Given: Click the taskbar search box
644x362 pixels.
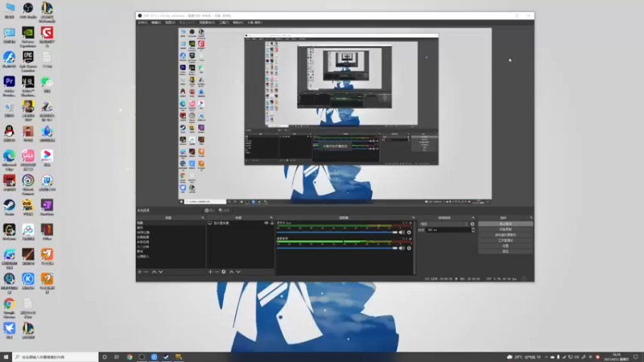Looking at the screenshot, I should click(x=56, y=357).
